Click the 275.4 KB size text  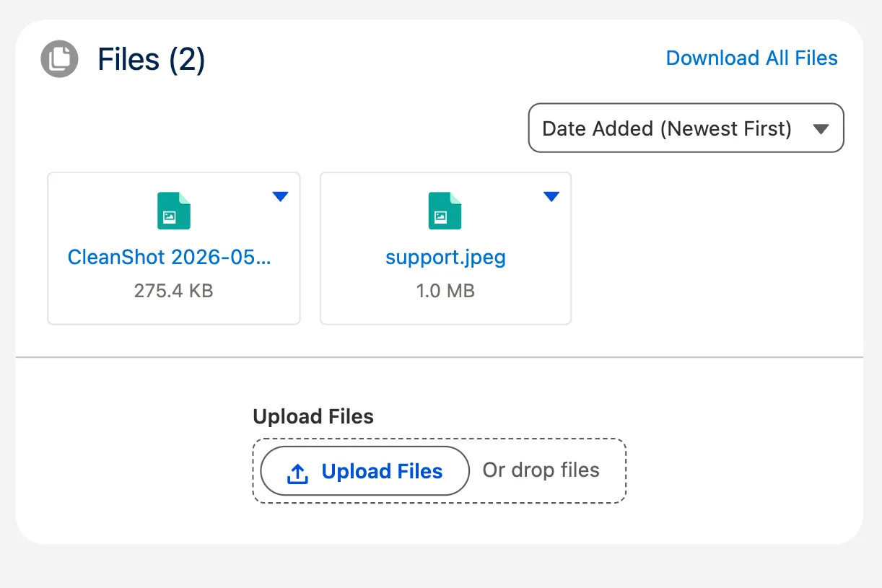[173, 291]
